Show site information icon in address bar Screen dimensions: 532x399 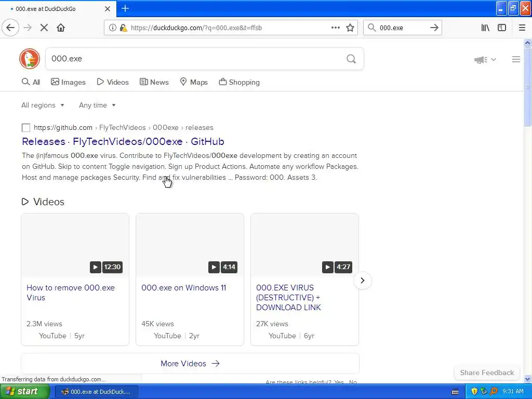point(112,28)
